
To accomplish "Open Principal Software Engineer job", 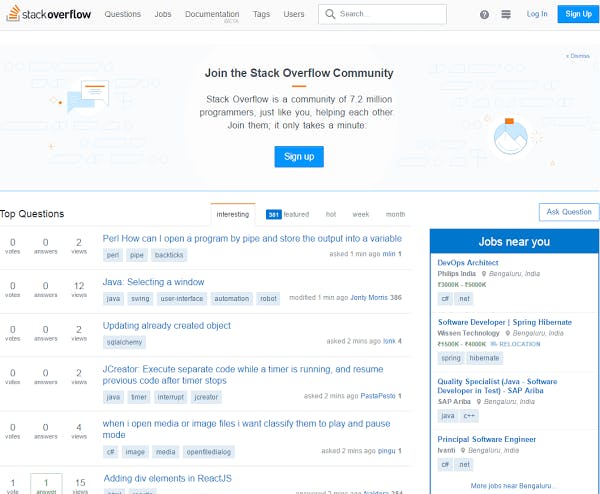I will [x=486, y=439].
